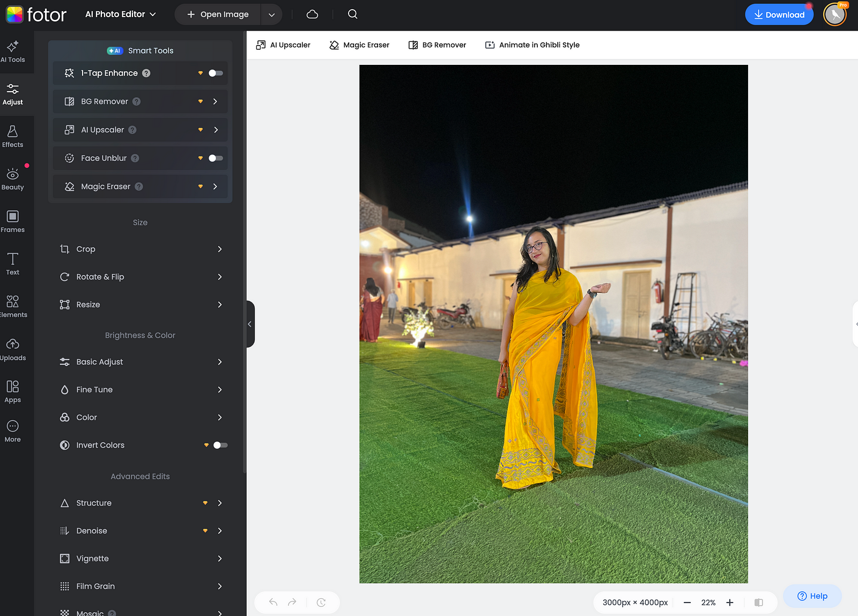This screenshot has width=858, height=616.
Task: Collapse the left panel with handle
Action: tap(250, 324)
